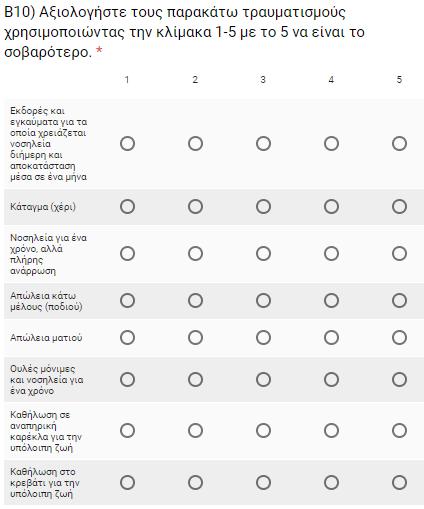
Task: Select rating 5 for 'Κάταγμα (χέρι)'
Action: coord(399,207)
